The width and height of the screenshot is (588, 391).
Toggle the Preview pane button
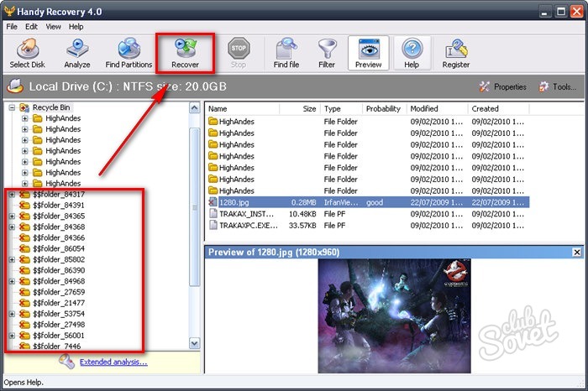pyautogui.click(x=368, y=53)
